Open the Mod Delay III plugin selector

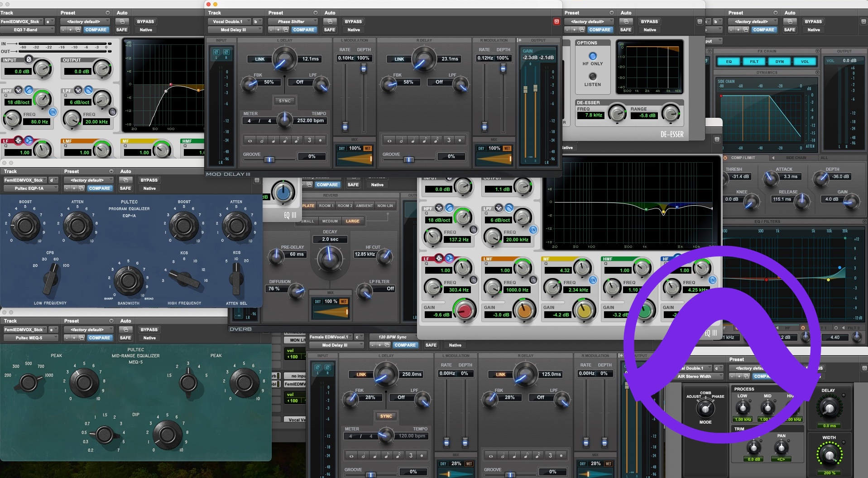tap(234, 30)
